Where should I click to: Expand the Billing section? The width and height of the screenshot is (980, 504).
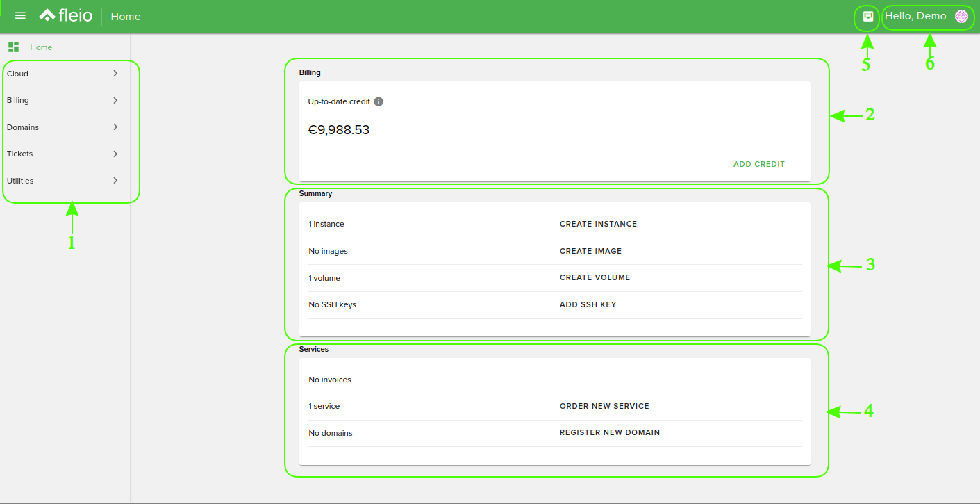click(63, 100)
